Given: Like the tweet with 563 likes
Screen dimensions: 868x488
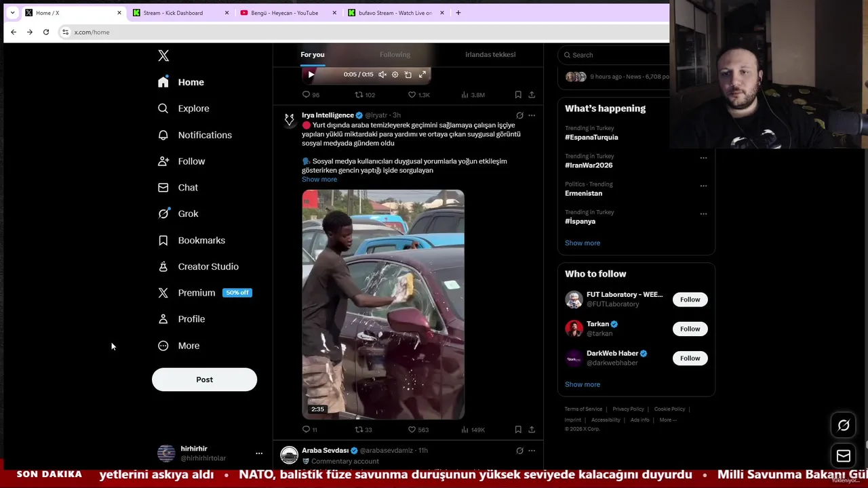Looking at the screenshot, I should pyautogui.click(x=418, y=430).
